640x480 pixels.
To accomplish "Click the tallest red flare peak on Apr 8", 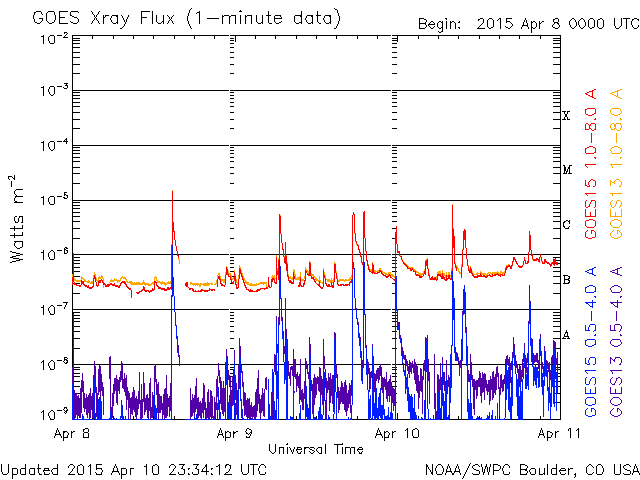I will coord(172,191).
